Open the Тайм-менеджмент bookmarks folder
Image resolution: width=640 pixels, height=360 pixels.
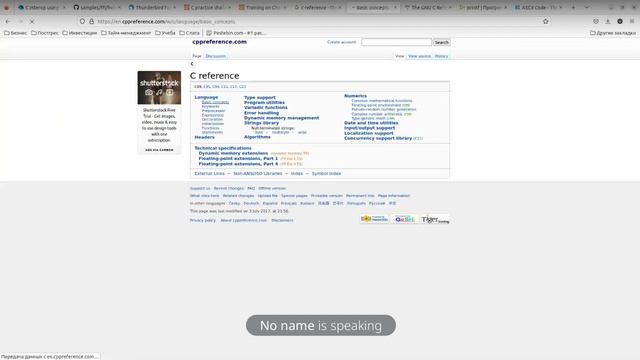coord(126,33)
